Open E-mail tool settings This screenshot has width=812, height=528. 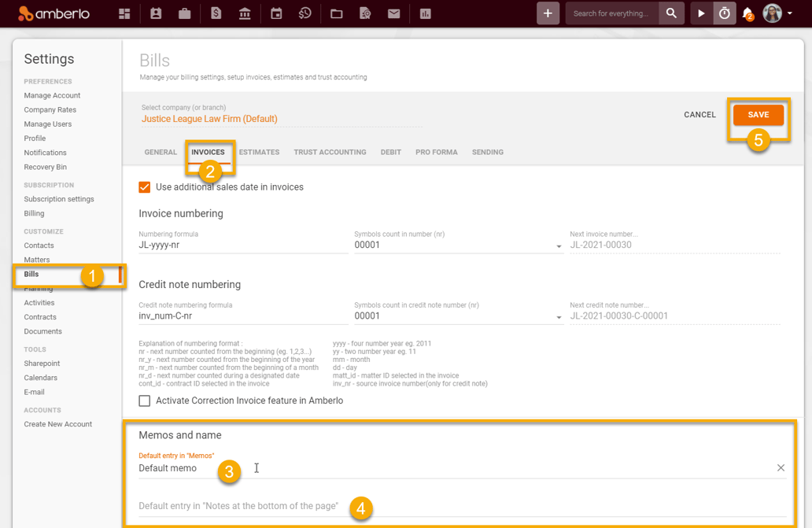coord(34,392)
